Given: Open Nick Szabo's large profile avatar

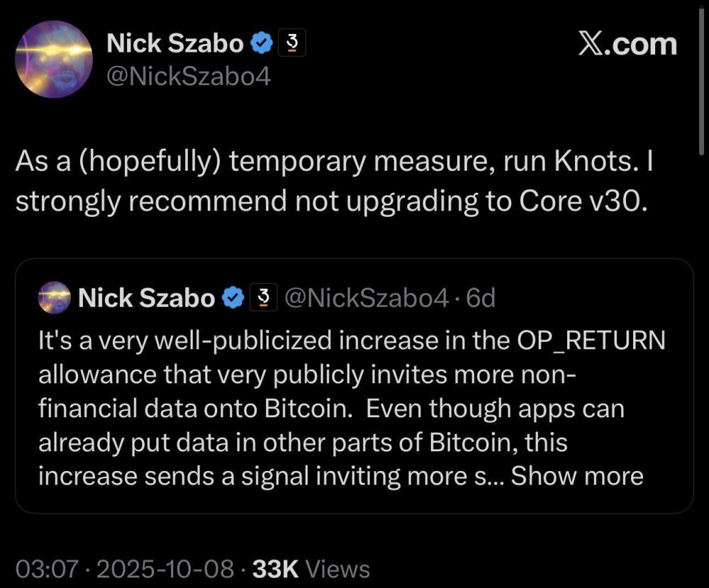Looking at the screenshot, I should [x=54, y=60].
